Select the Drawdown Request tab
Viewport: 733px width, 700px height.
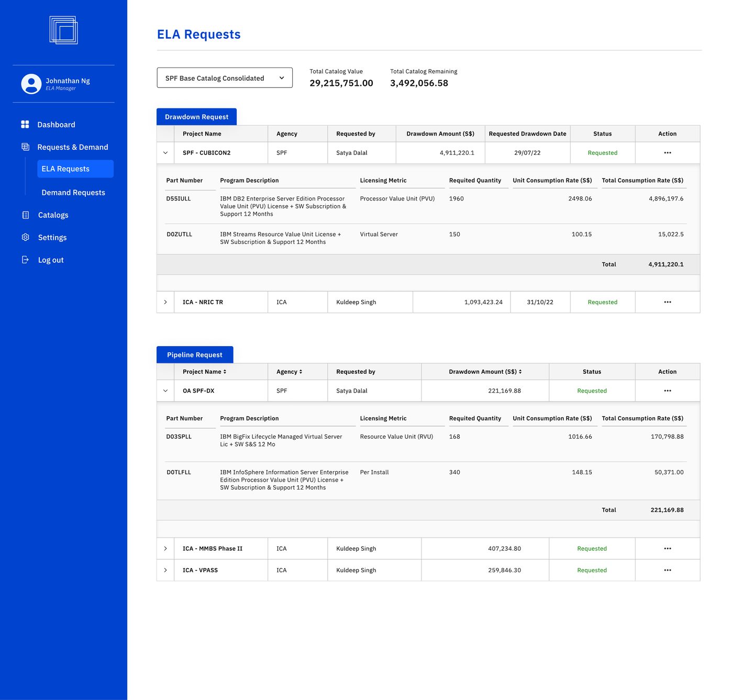point(196,117)
